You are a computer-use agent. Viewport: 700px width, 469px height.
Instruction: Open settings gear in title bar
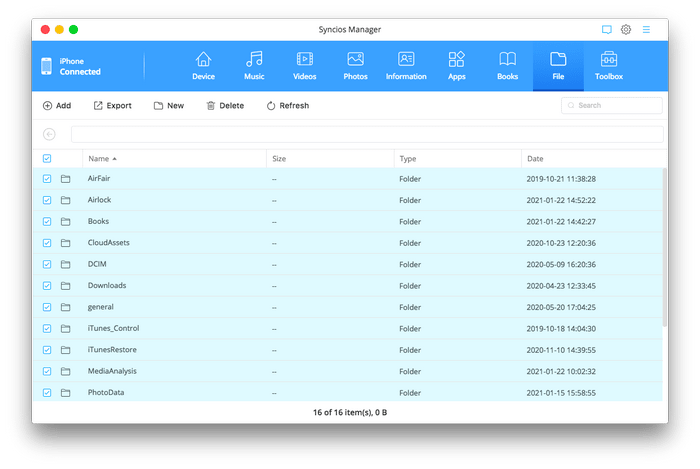pos(626,29)
